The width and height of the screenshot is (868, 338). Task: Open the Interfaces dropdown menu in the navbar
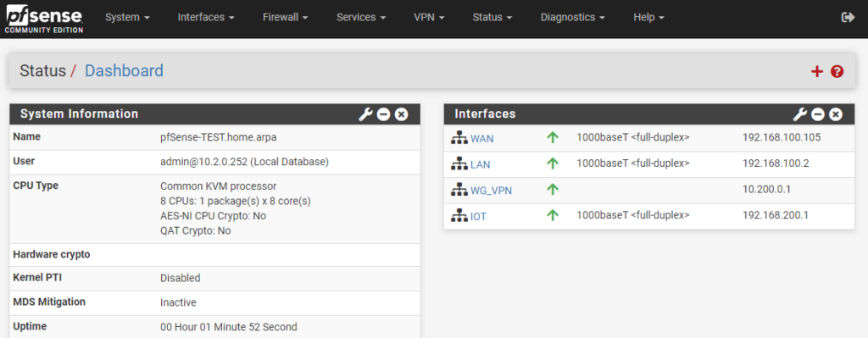(206, 17)
